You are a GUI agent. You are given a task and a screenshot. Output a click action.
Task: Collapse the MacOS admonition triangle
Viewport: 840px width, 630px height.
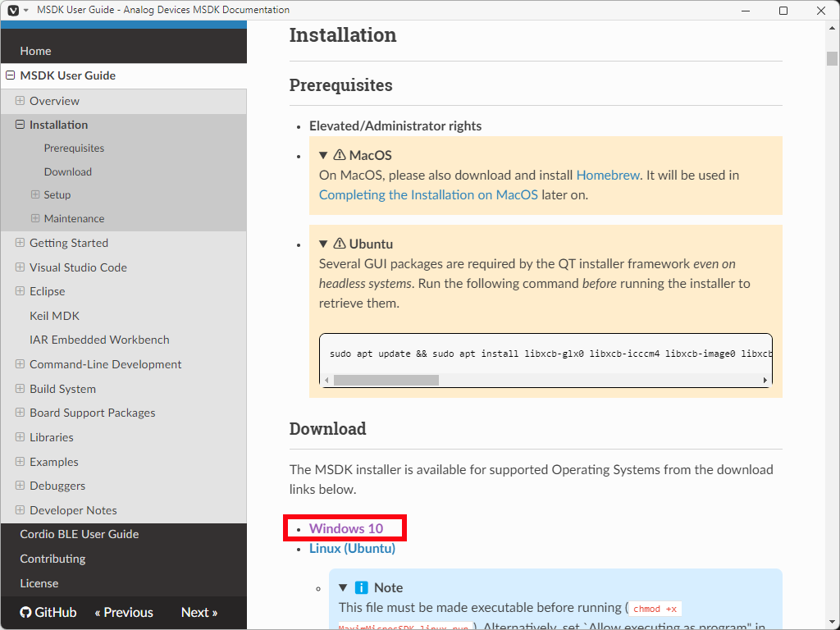coord(324,155)
